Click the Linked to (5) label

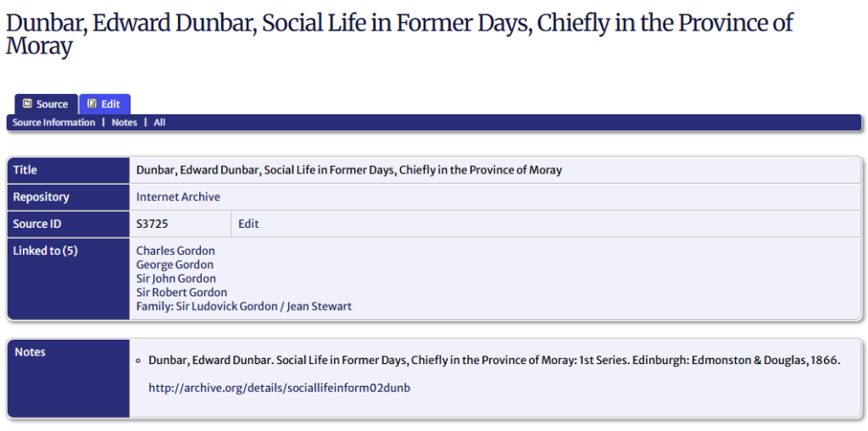click(x=45, y=251)
